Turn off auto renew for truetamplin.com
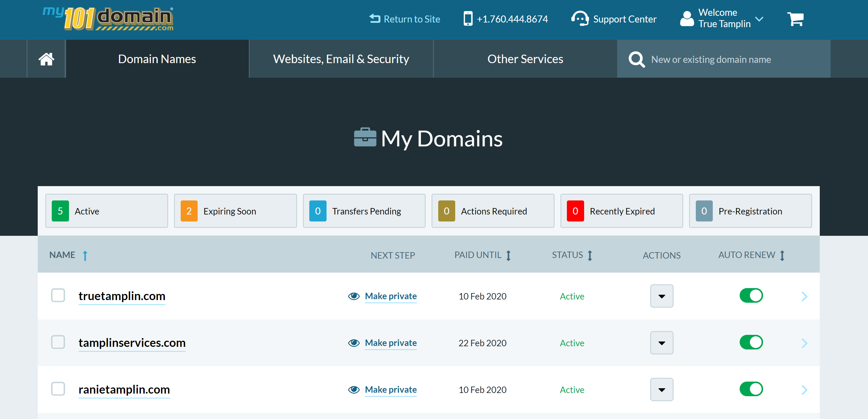Screen dimensions: 868x419 tap(751, 296)
